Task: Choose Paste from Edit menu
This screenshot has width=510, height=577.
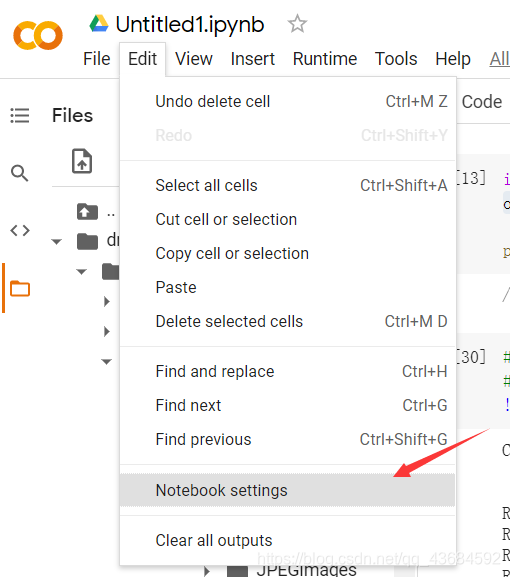Action: click(288, 287)
